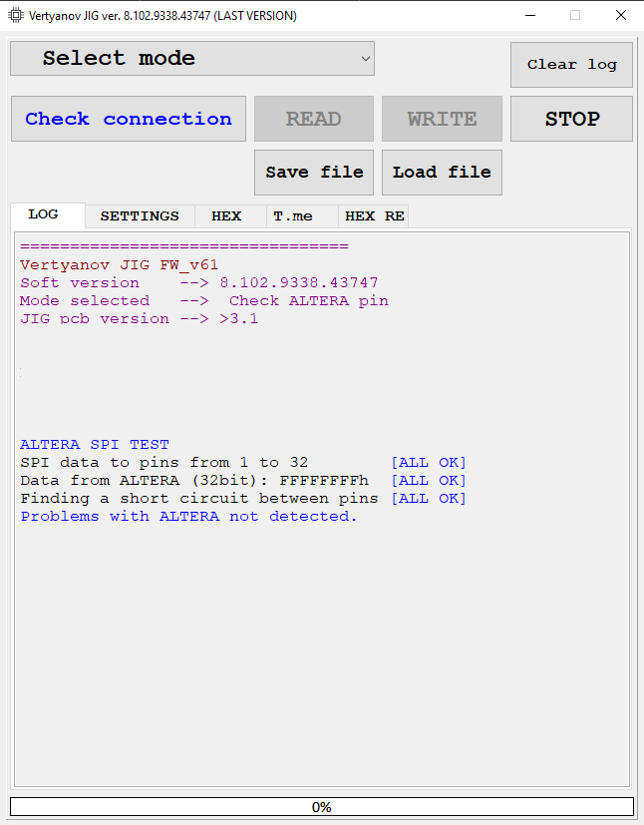Click the 'ALTERA SPI TEST' heading

coord(95,444)
